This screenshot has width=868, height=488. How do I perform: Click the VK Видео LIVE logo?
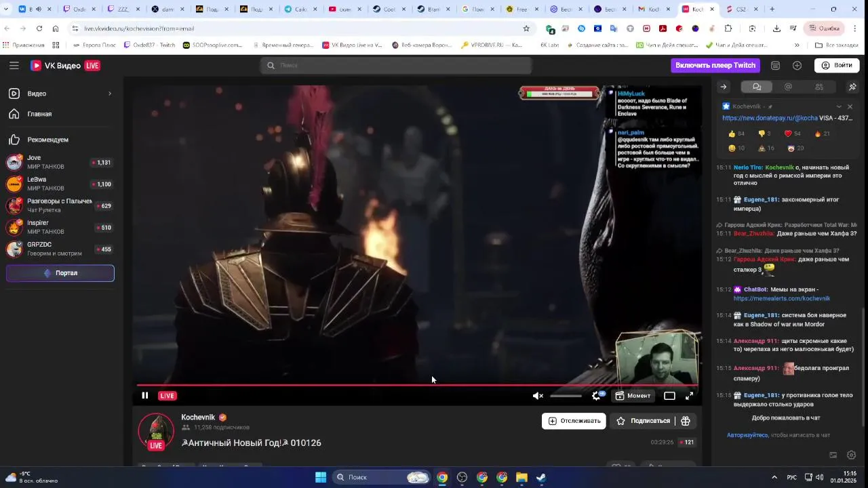coord(65,66)
